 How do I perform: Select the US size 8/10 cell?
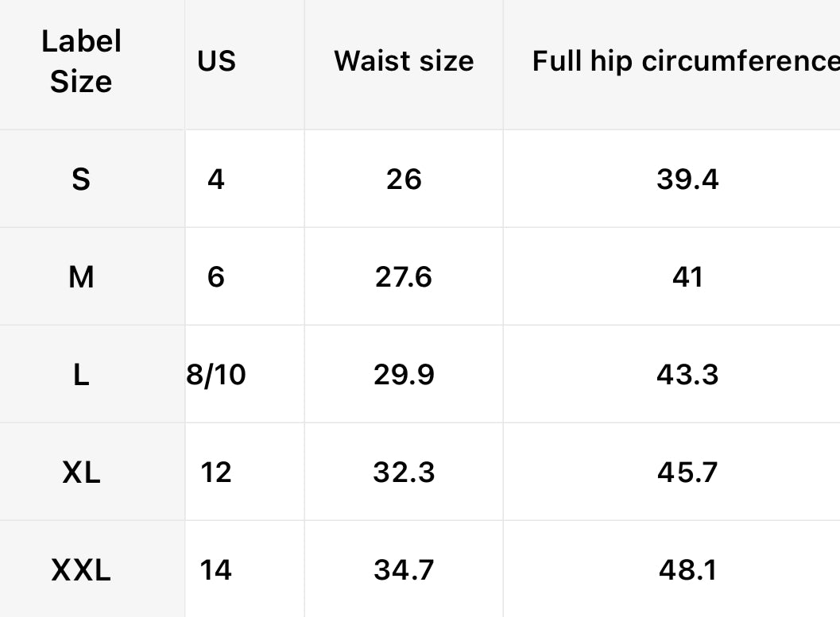click(216, 375)
